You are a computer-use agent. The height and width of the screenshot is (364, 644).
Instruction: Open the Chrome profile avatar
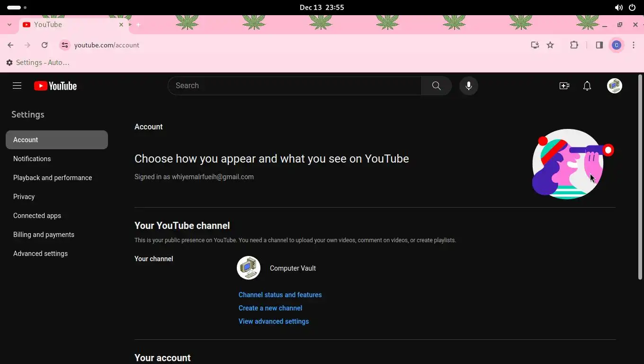coord(617,45)
